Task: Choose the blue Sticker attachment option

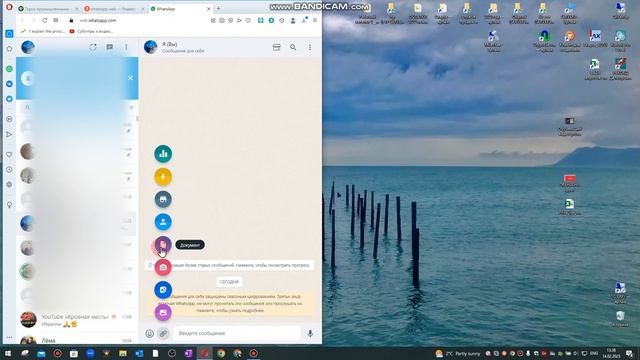Action: [x=163, y=290]
